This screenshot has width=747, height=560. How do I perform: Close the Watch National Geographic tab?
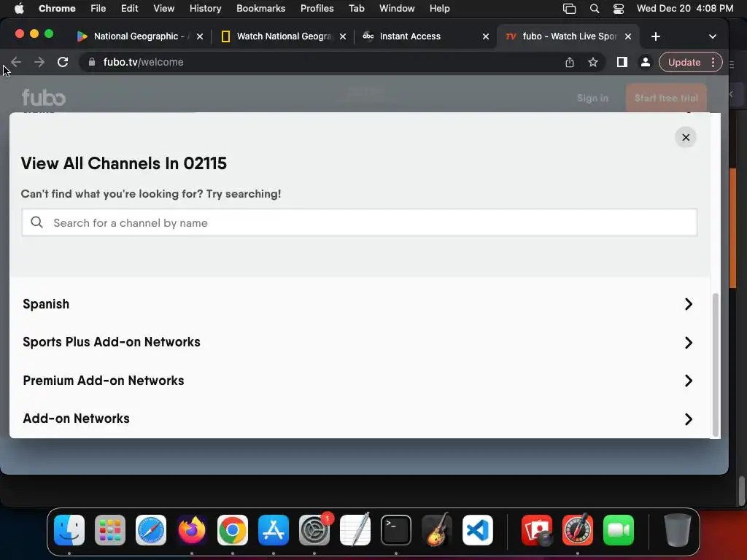coord(343,36)
